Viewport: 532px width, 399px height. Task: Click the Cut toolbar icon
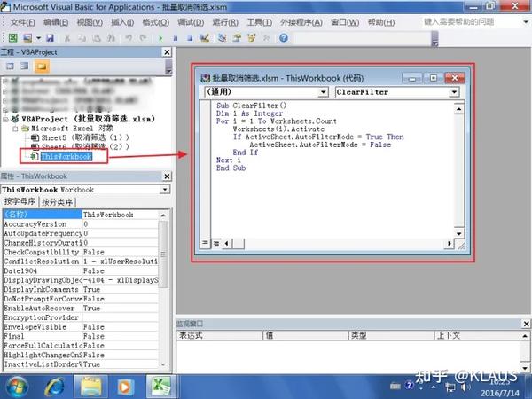point(67,37)
